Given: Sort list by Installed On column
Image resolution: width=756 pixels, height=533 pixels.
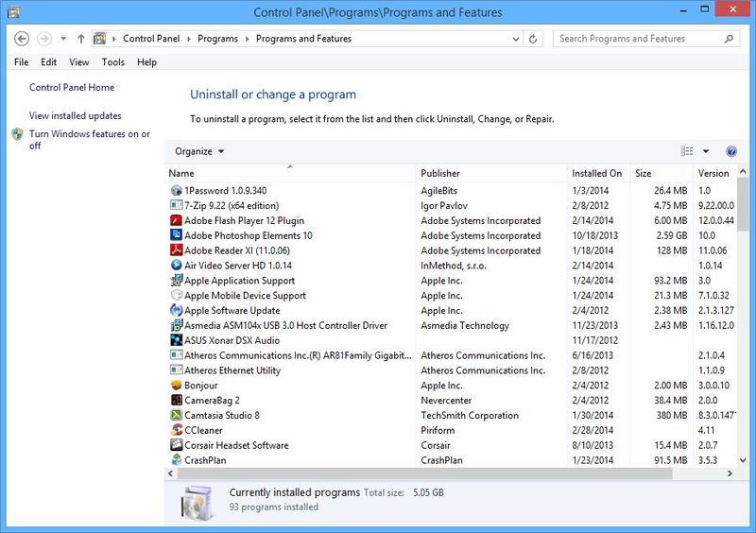Looking at the screenshot, I should (596, 174).
